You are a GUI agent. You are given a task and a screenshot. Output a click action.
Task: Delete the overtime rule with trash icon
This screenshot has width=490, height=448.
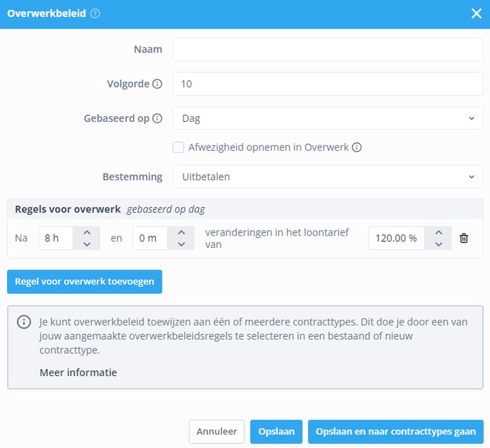point(464,239)
